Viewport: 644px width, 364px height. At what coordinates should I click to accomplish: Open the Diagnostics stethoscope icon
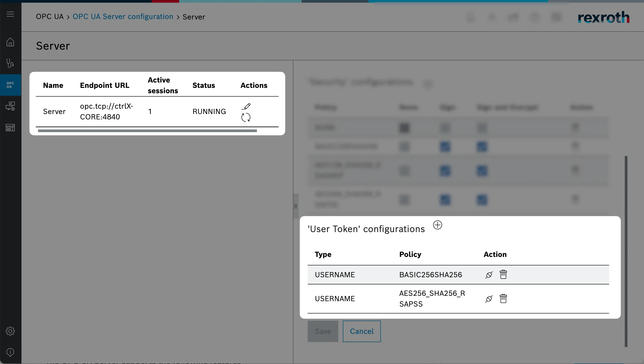(10, 63)
